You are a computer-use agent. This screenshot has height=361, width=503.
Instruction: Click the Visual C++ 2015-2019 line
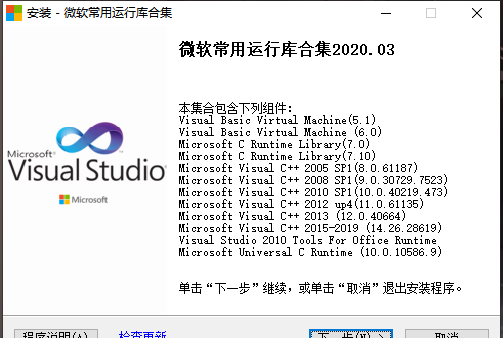coord(310,228)
